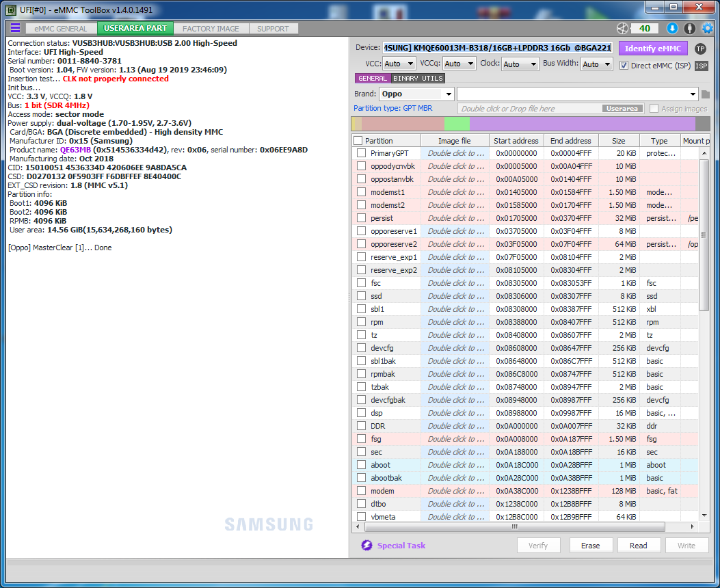Click the Image file column header
The height and width of the screenshot is (588, 720).
(x=454, y=140)
